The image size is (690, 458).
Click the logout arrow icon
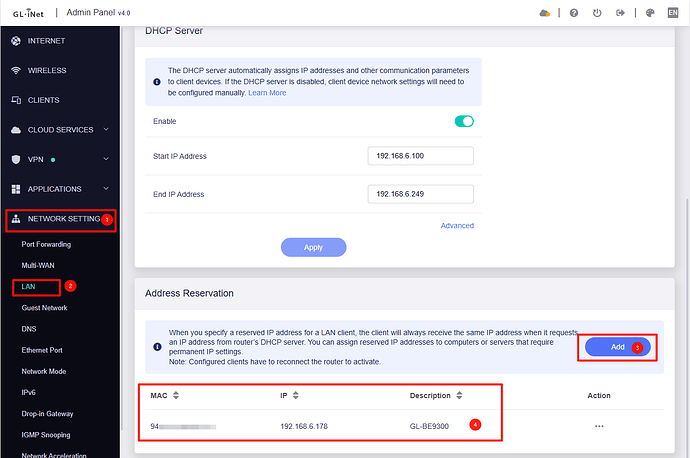pos(621,13)
